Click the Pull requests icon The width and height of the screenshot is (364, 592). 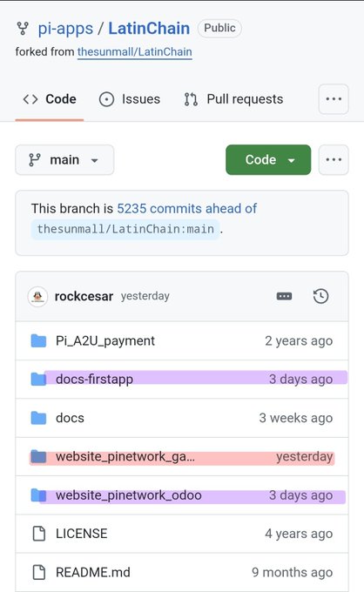(191, 99)
